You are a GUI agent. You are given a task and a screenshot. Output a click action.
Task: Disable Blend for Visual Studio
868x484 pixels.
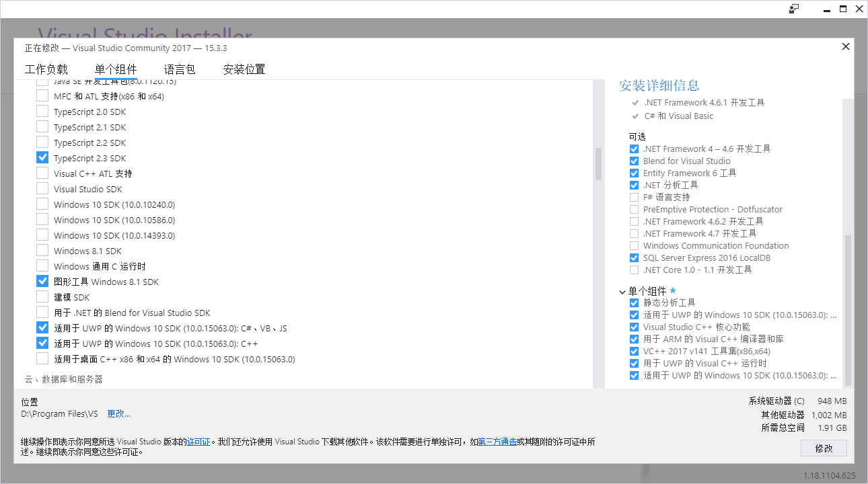[x=633, y=161]
